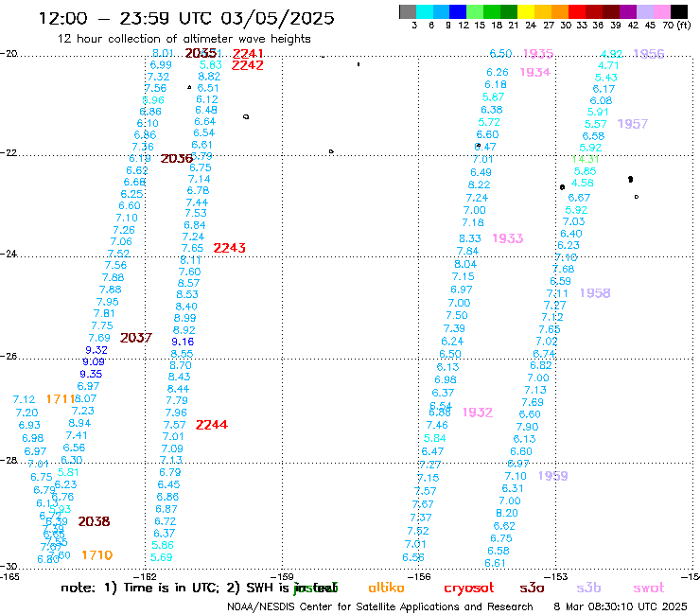
Task: Click the longitude axis label '-156'
Action: click(x=419, y=576)
